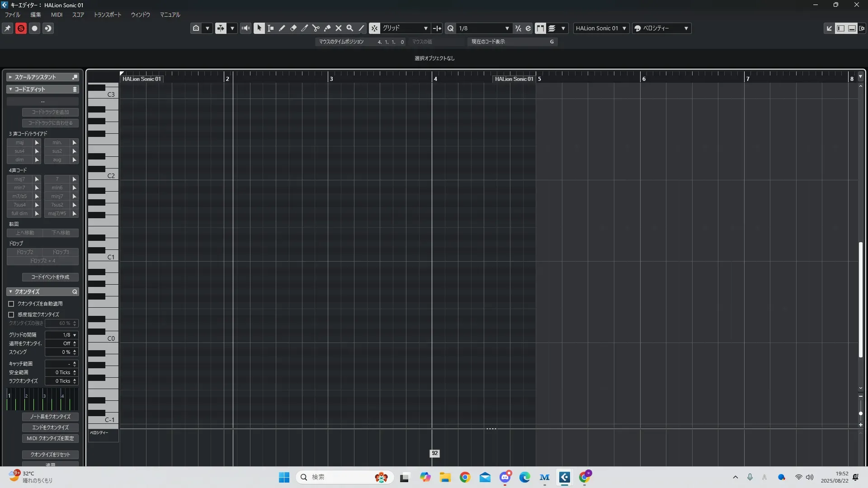Select the Draw pencil tool
The width and height of the screenshot is (868, 488).
point(282,28)
